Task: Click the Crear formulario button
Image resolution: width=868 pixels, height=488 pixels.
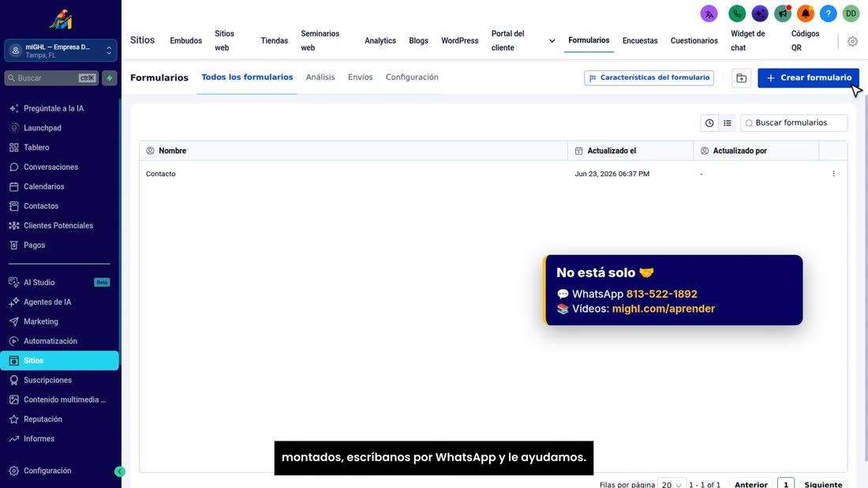Action: pos(808,78)
